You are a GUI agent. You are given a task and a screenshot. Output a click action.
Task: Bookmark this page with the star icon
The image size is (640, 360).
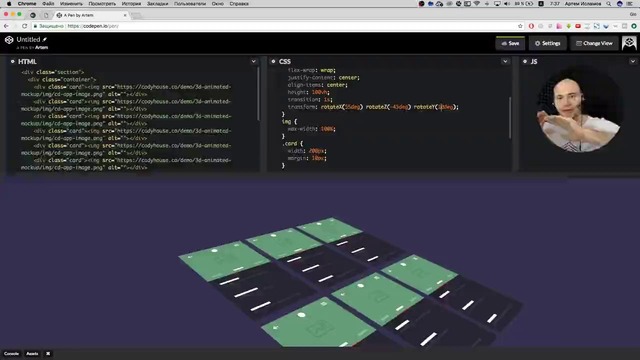pyautogui.click(x=520, y=26)
